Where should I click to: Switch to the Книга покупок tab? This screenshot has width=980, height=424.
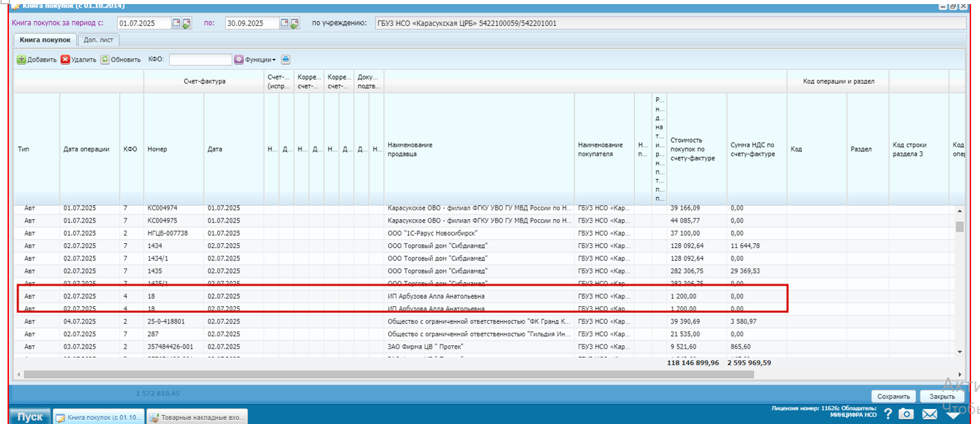coord(45,40)
